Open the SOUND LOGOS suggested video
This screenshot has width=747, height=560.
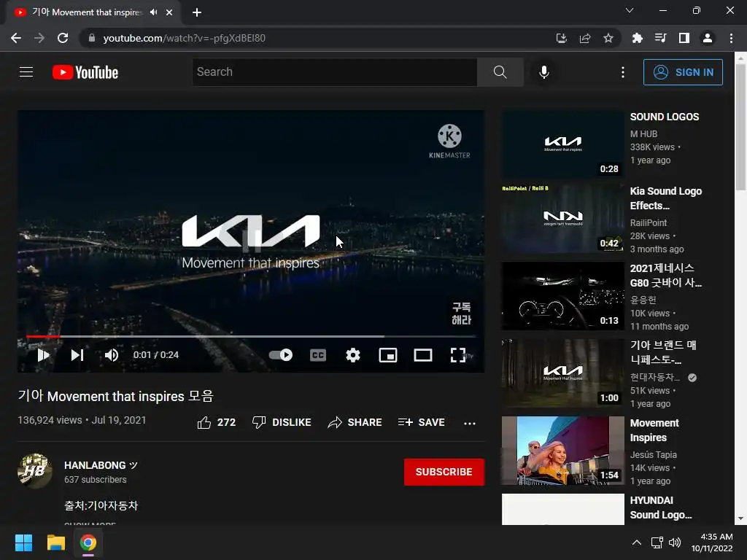click(664, 117)
